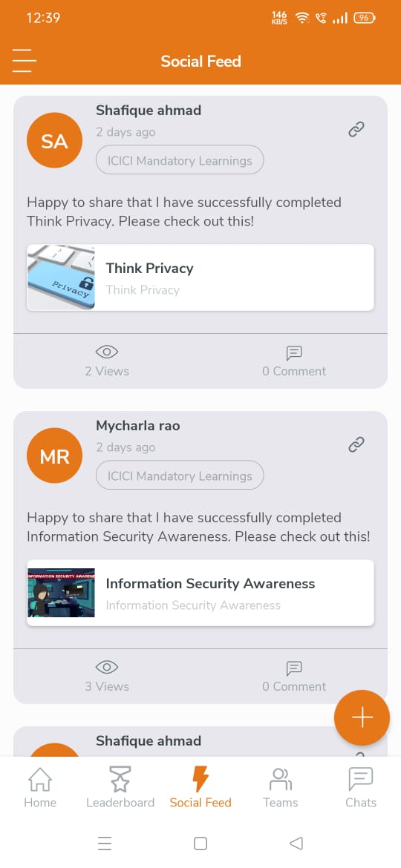Tap ICICI Mandatory Learnings tag on first post
Screen dimensions: 401x868
tap(180, 160)
